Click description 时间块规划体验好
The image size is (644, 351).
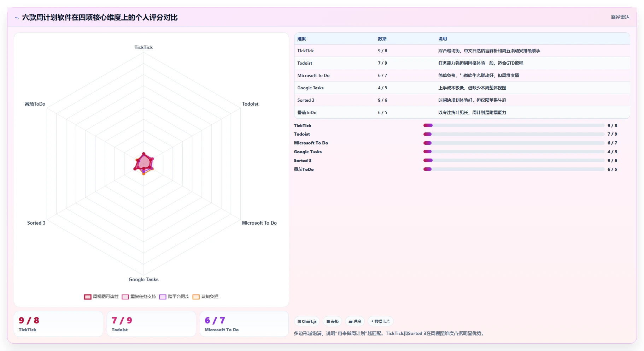click(x=472, y=100)
